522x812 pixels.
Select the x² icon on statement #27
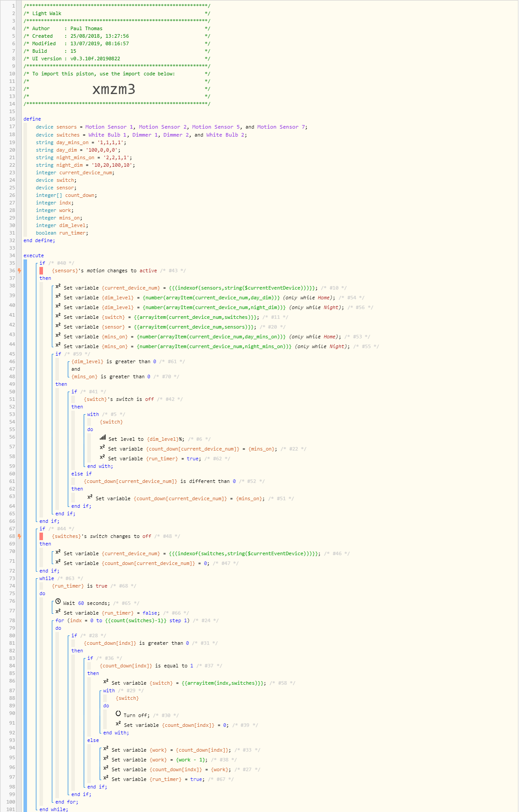coord(106,769)
